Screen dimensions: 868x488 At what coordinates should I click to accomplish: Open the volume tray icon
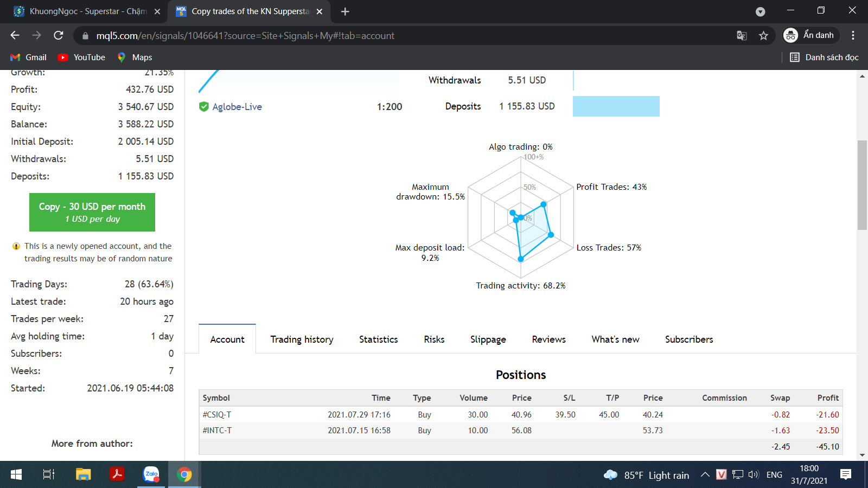[753, 475]
